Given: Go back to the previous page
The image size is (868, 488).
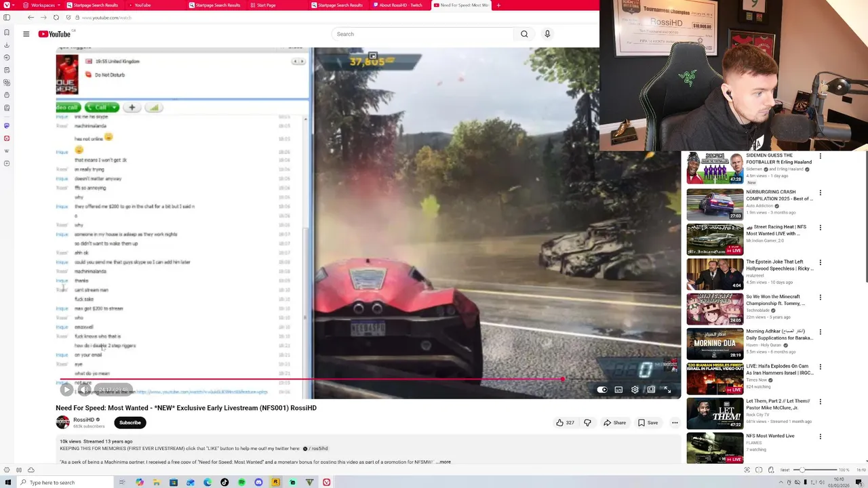Looking at the screenshot, I should click(31, 18).
